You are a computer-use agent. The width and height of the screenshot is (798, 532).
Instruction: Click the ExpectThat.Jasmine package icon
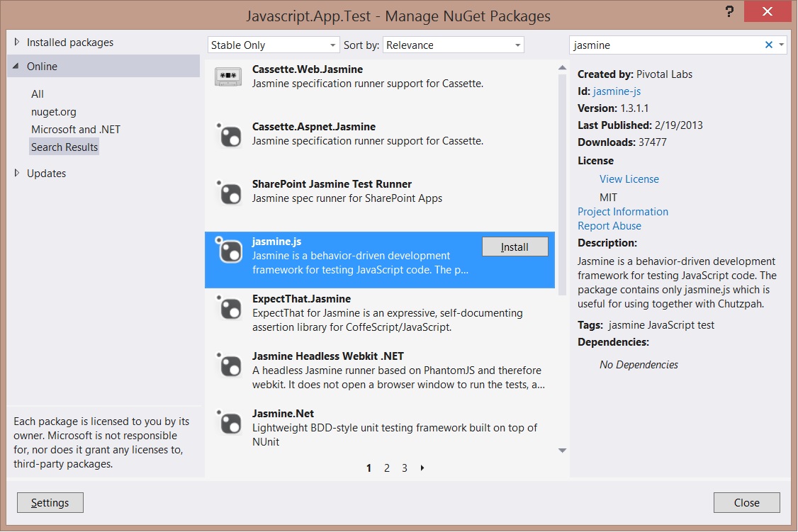click(228, 307)
